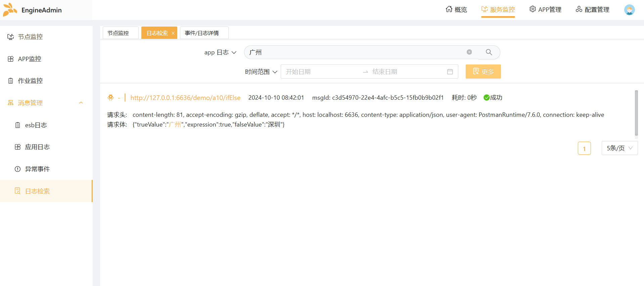
Task: Open 应用日志 in the sidebar
Action: 46,147
